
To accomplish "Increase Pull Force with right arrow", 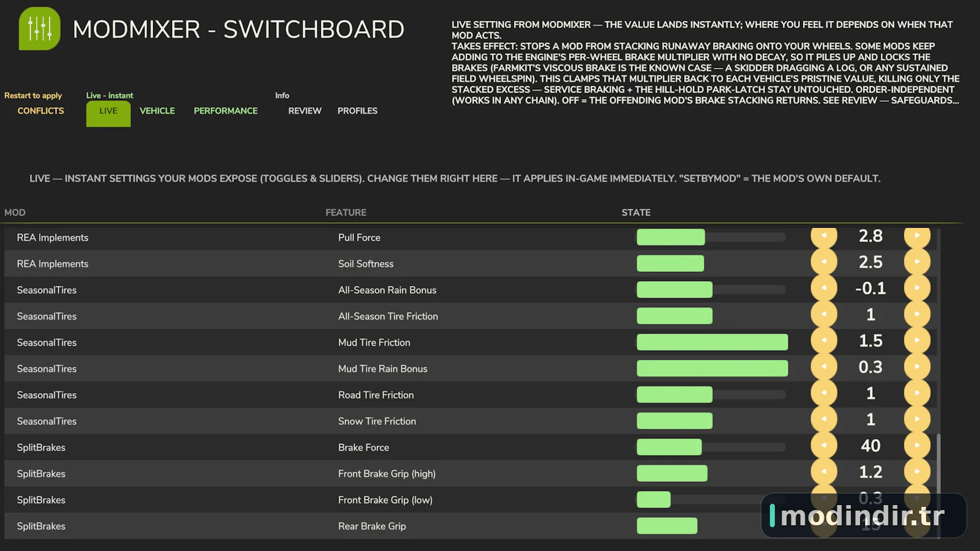I will (x=917, y=236).
